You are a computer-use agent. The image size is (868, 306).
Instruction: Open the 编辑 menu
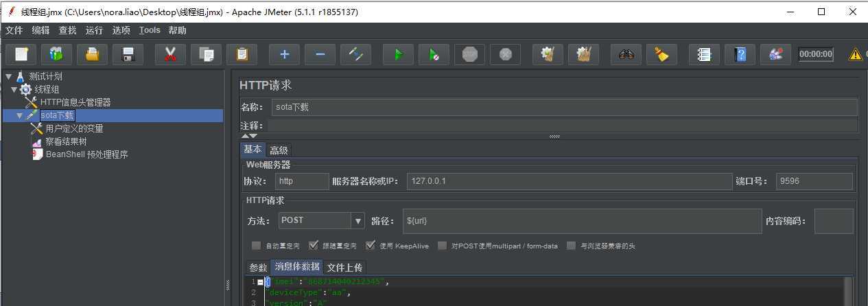[x=40, y=30]
